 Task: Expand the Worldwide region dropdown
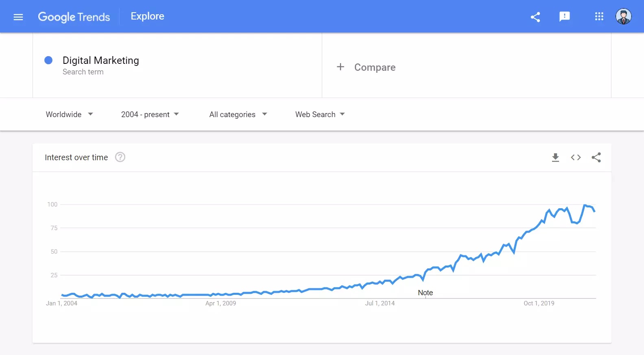click(70, 114)
